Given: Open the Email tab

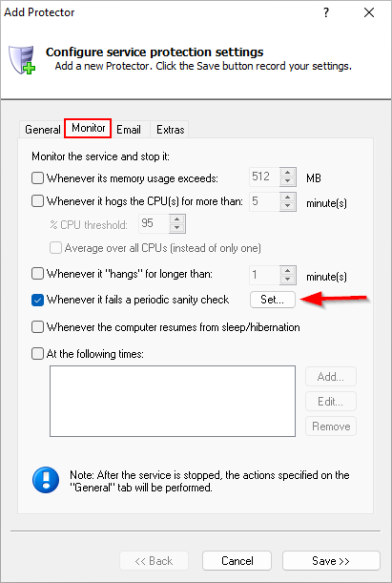Looking at the screenshot, I should (x=129, y=130).
